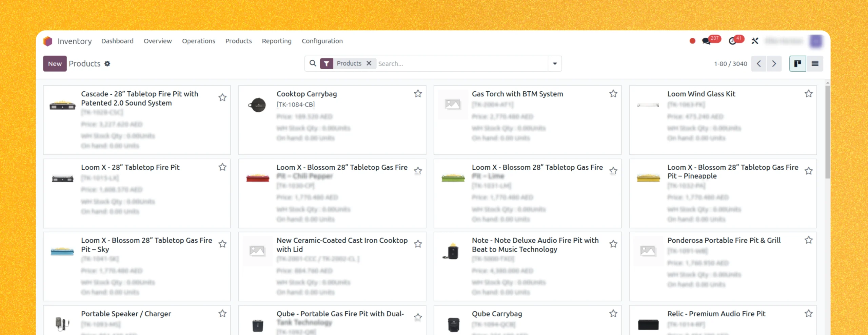This screenshot has height=335, width=868.
Task: Favorite Loom X Blossom Lime
Action: tap(613, 171)
